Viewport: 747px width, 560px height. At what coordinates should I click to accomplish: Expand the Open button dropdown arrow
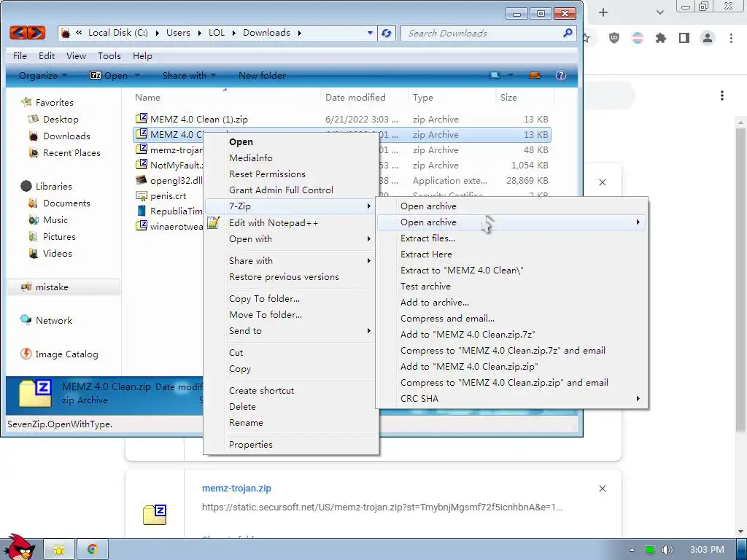pos(138,75)
